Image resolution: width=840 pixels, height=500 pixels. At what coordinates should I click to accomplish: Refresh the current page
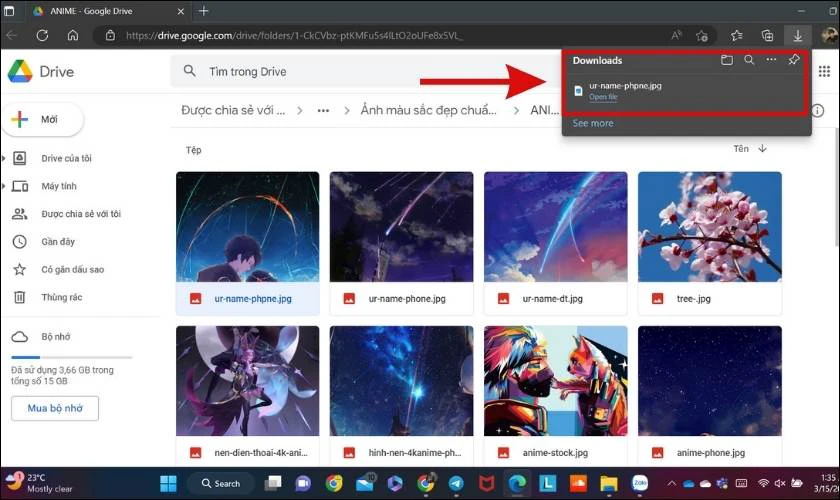click(42, 35)
